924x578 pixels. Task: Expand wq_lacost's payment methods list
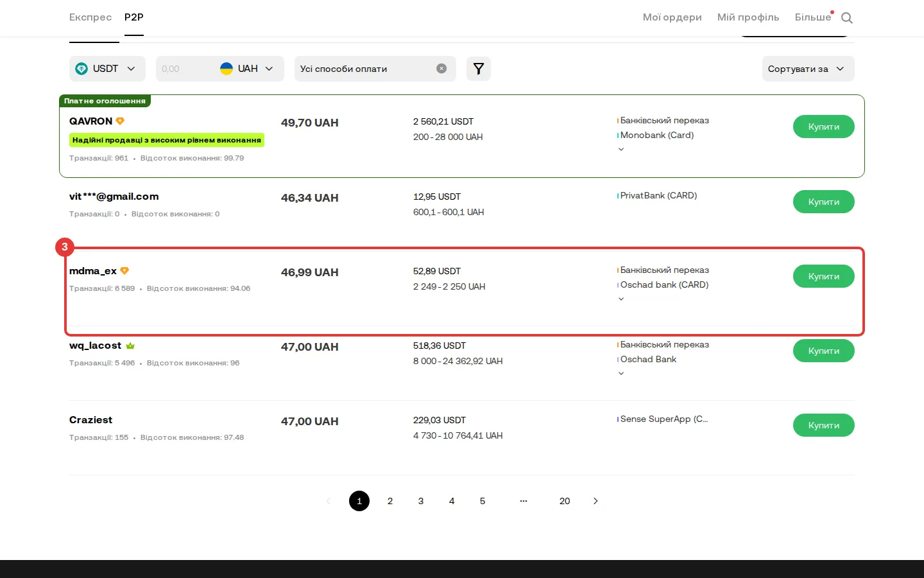click(621, 374)
